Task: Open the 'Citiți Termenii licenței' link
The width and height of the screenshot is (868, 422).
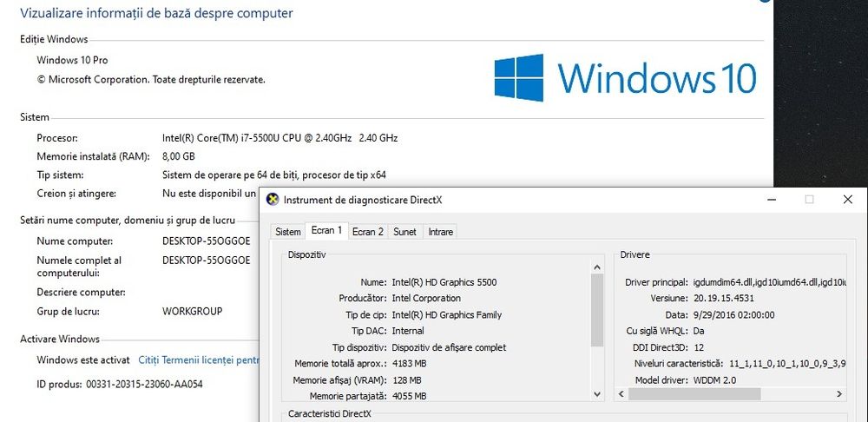Action: click(x=198, y=360)
